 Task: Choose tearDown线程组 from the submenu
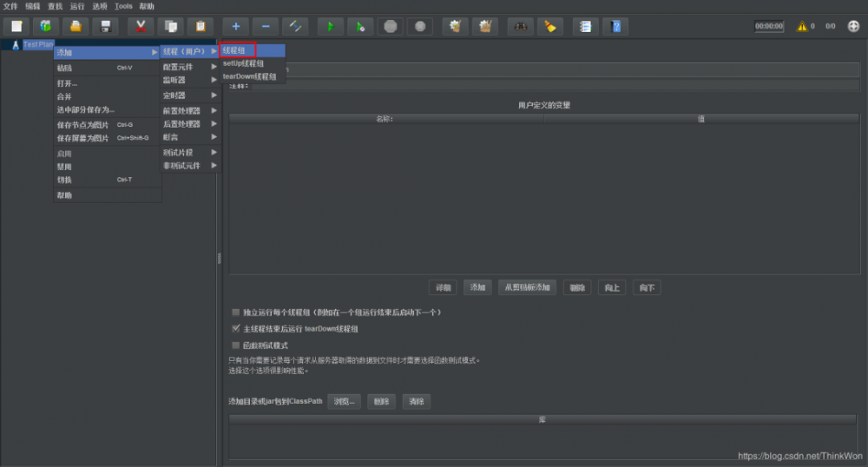(x=253, y=76)
